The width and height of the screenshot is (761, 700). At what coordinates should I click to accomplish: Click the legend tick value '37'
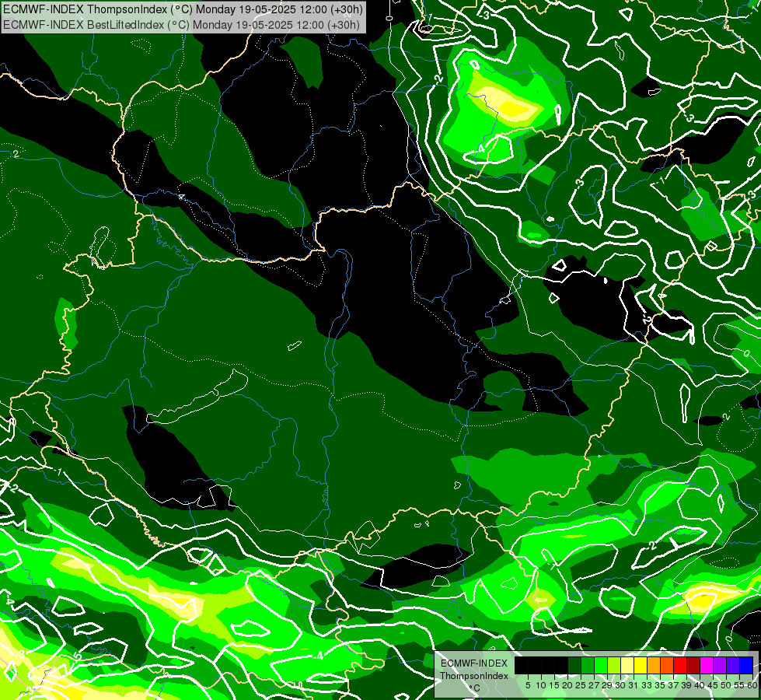[x=672, y=685]
